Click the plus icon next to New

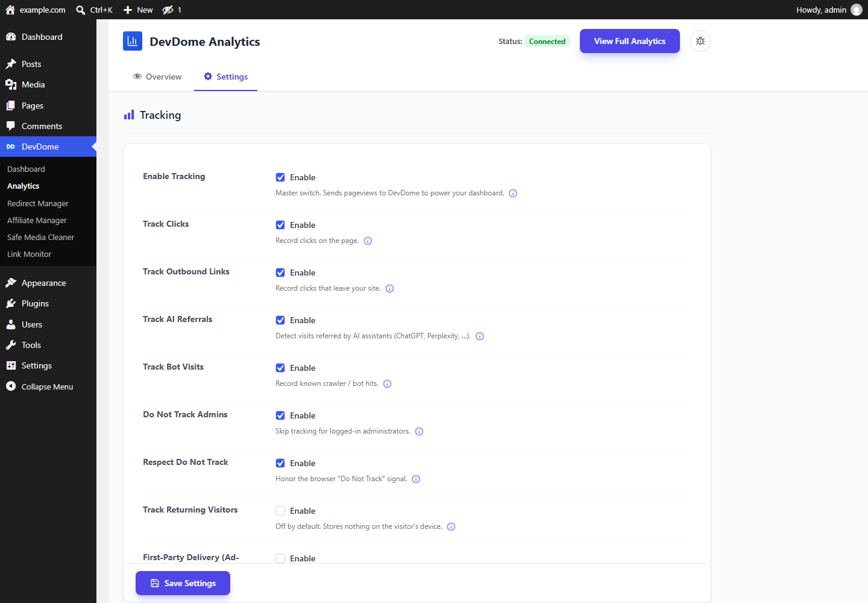click(x=128, y=10)
